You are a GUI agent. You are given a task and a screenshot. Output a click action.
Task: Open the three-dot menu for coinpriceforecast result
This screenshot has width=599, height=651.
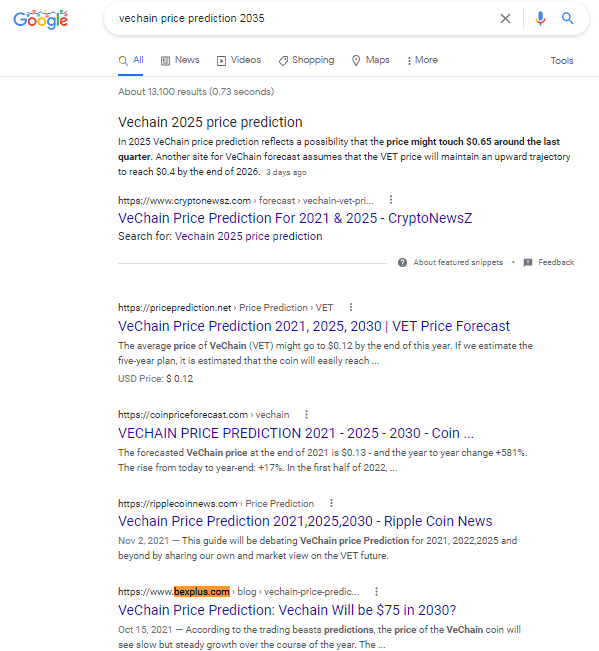pos(306,414)
